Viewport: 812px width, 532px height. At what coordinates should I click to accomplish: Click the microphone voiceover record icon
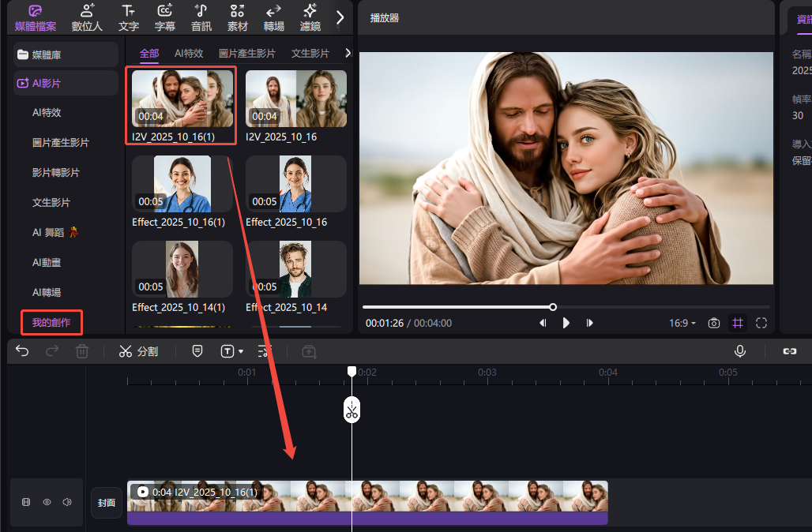(x=739, y=351)
